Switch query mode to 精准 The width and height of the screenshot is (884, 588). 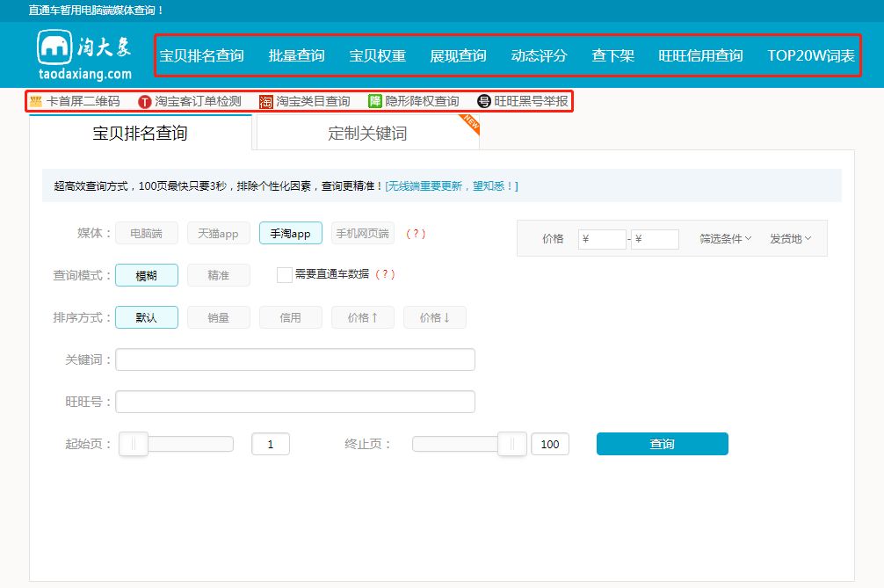pyautogui.click(x=218, y=275)
